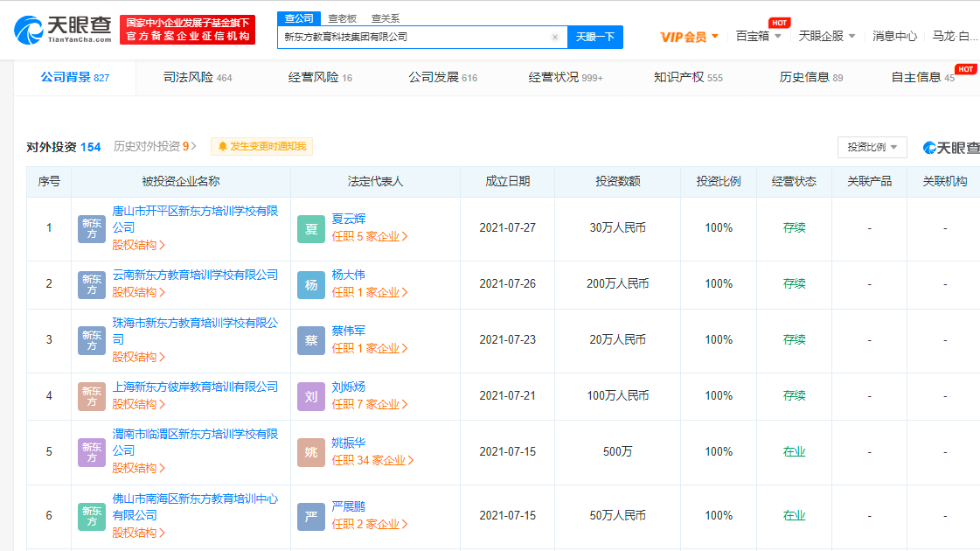
Task: Expand the 天眼企服 menu
Action: click(x=826, y=36)
